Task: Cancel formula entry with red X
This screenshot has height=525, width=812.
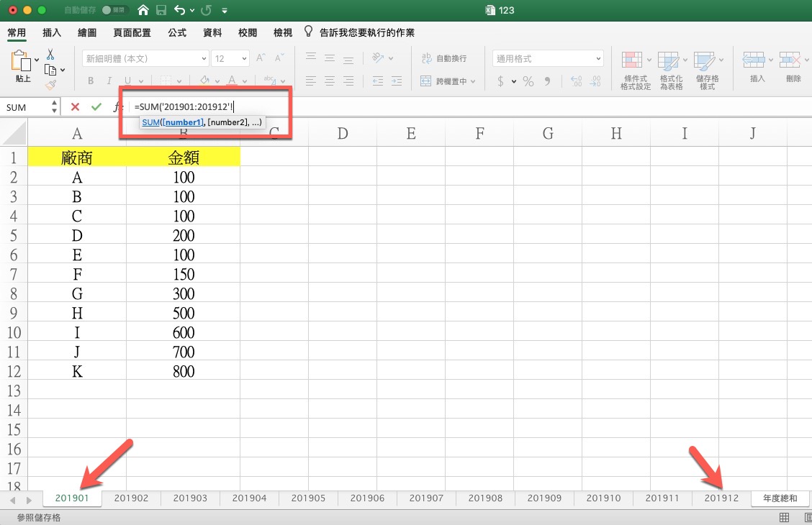Action: (75, 107)
